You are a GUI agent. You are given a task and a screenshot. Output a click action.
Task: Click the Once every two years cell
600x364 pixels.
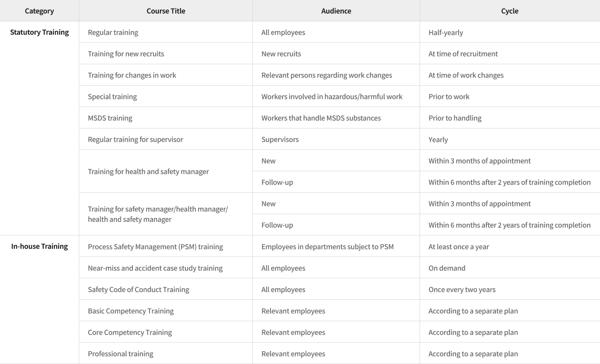pos(462,289)
